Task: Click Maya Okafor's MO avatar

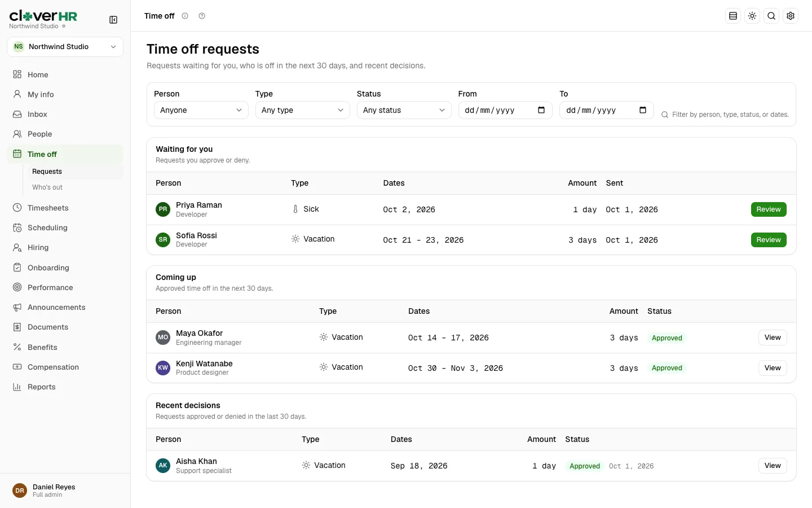Action: [x=163, y=338]
